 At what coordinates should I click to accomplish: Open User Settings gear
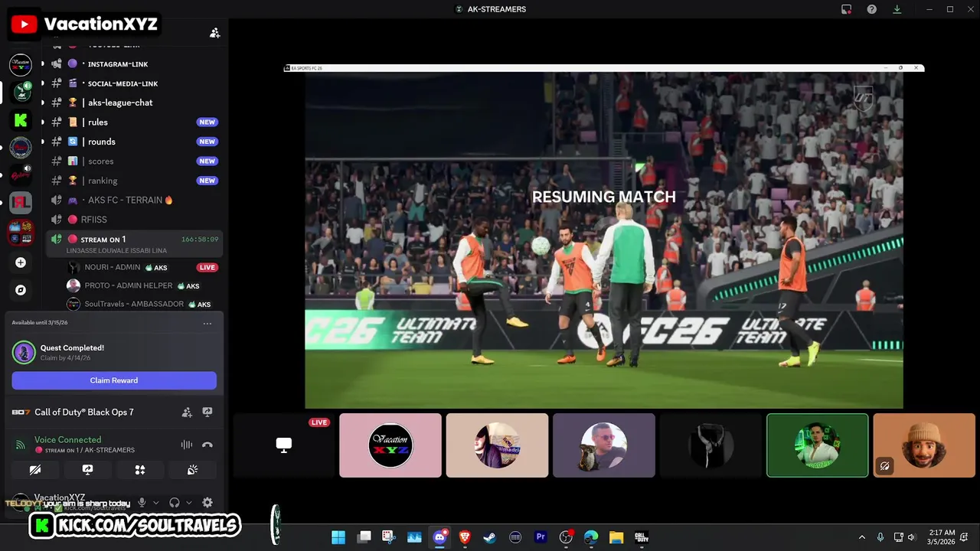click(x=207, y=503)
